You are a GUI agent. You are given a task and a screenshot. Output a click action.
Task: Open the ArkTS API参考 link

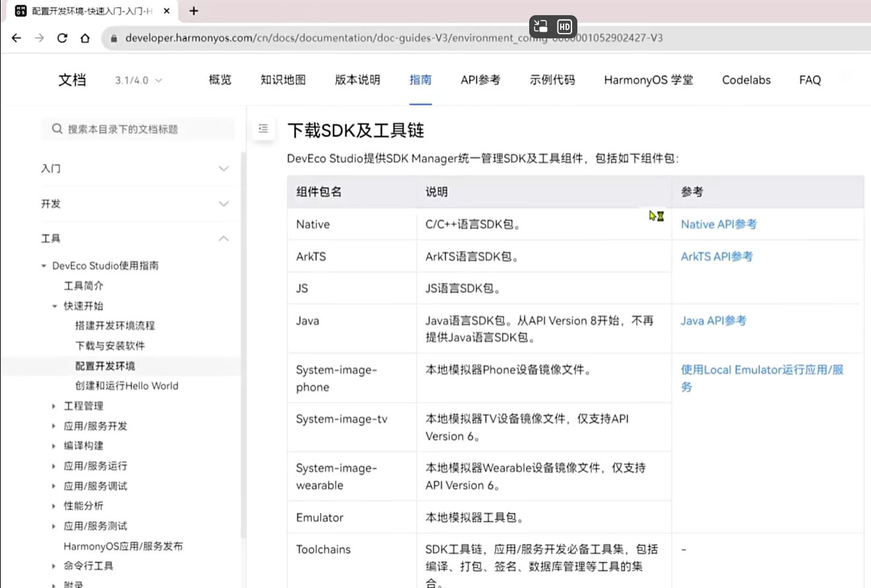pos(717,257)
